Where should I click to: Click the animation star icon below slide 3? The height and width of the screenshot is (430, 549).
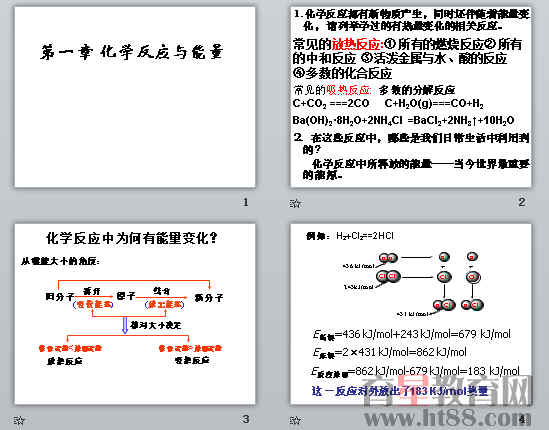19,420
